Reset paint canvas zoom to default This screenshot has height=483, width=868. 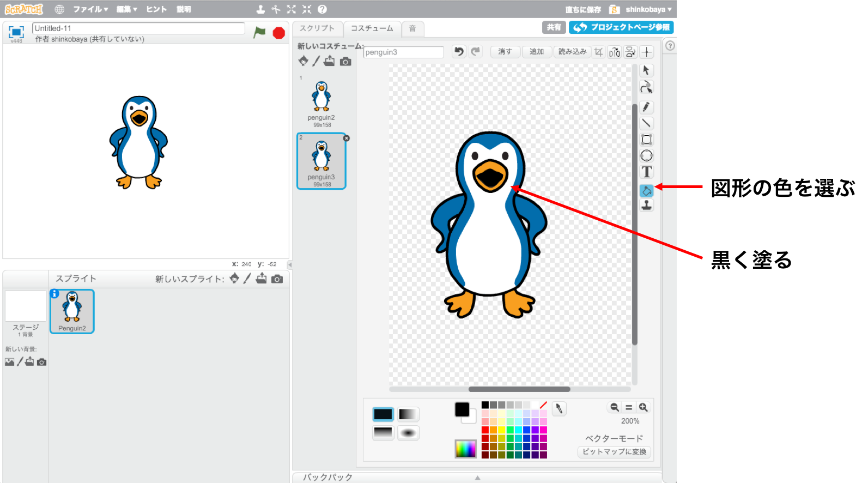629,407
